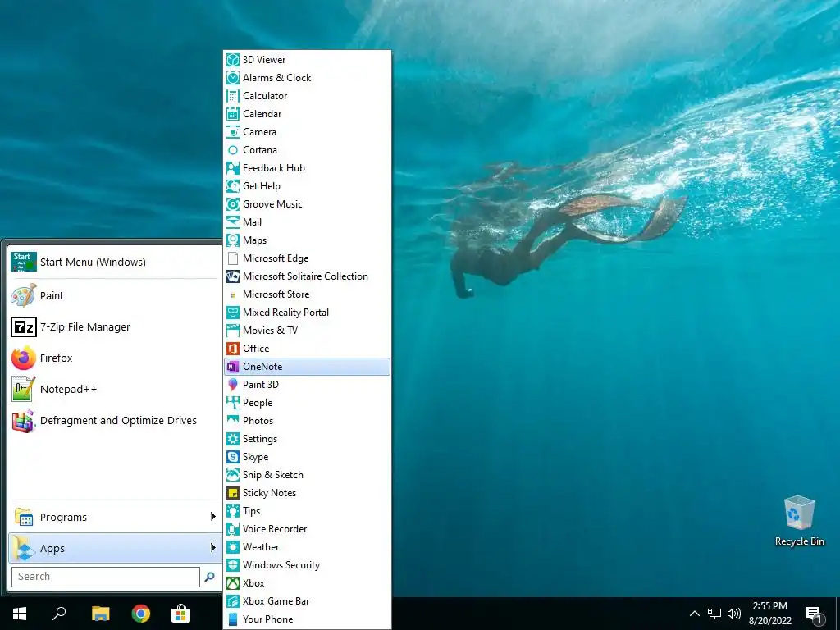Select the highlighted OneNote entry
Screen dimensions: 840x630
307,367
